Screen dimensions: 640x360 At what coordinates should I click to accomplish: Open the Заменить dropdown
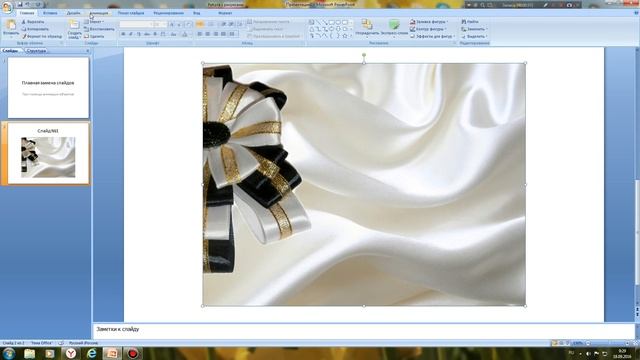[x=473, y=29]
